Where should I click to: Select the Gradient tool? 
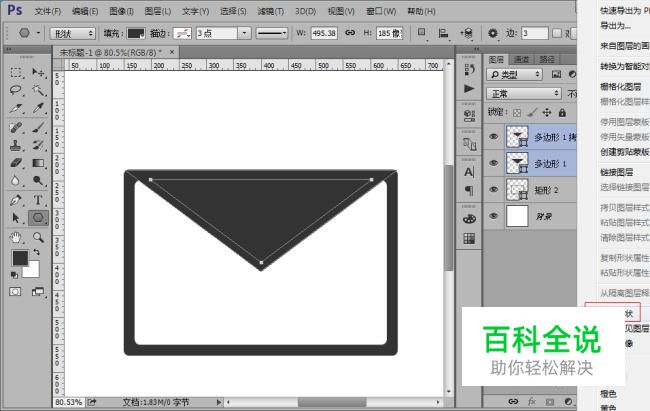(38, 163)
